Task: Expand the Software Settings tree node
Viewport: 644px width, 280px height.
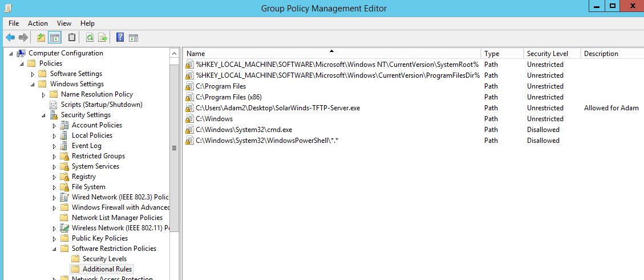Action: click(33, 74)
